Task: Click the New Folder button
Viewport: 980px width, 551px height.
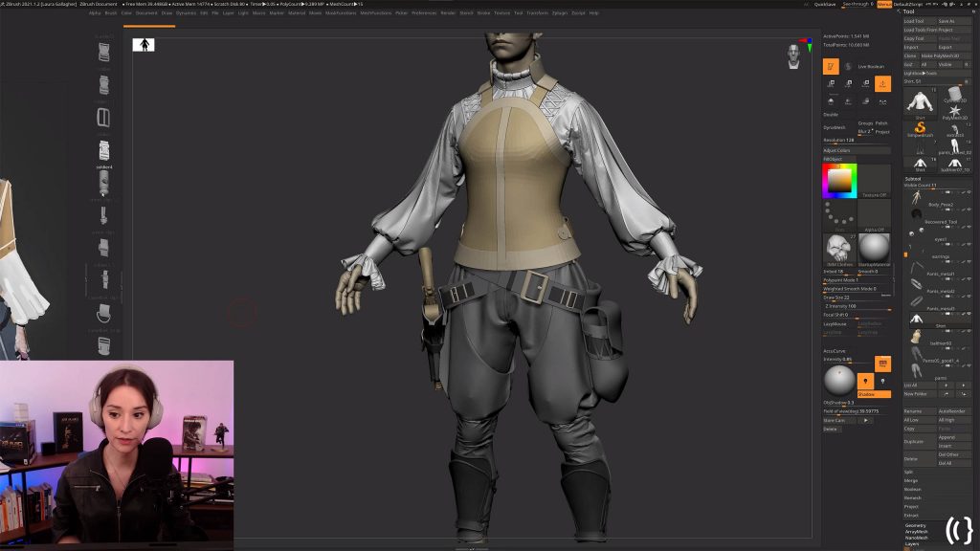Action: point(920,393)
